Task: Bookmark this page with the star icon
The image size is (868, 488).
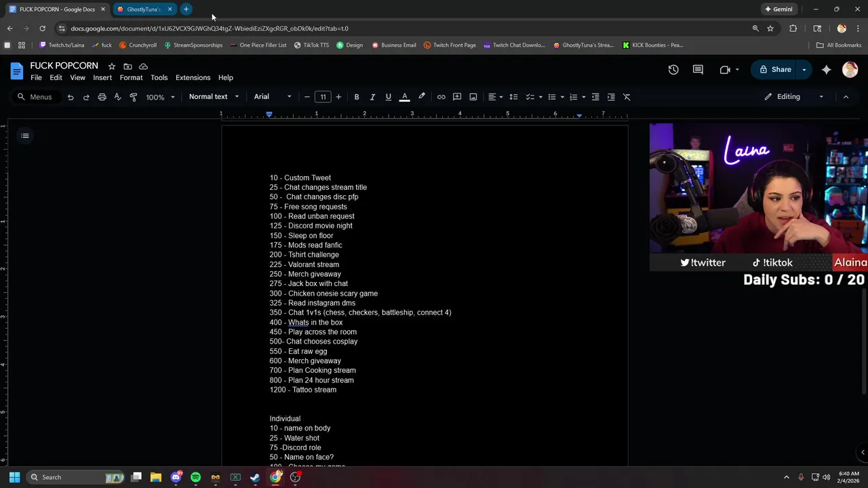Action: point(770,28)
